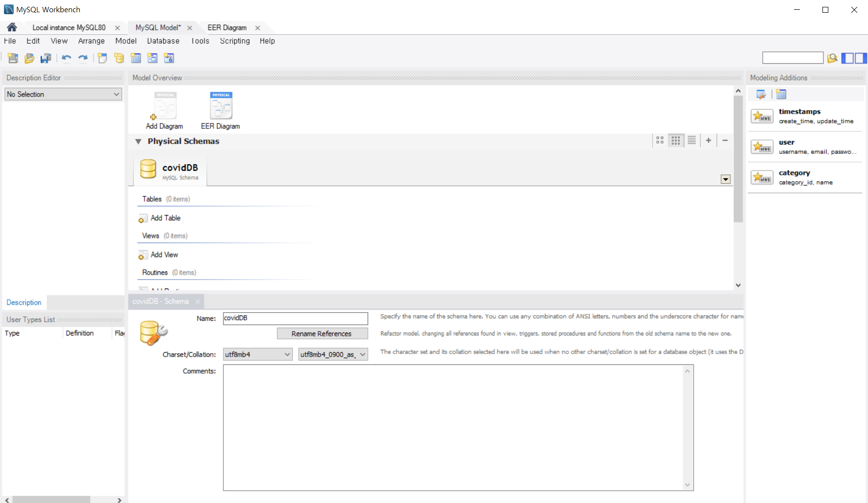The image size is (868, 503).
Task: Open the Database menu
Action: [x=163, y=41]
